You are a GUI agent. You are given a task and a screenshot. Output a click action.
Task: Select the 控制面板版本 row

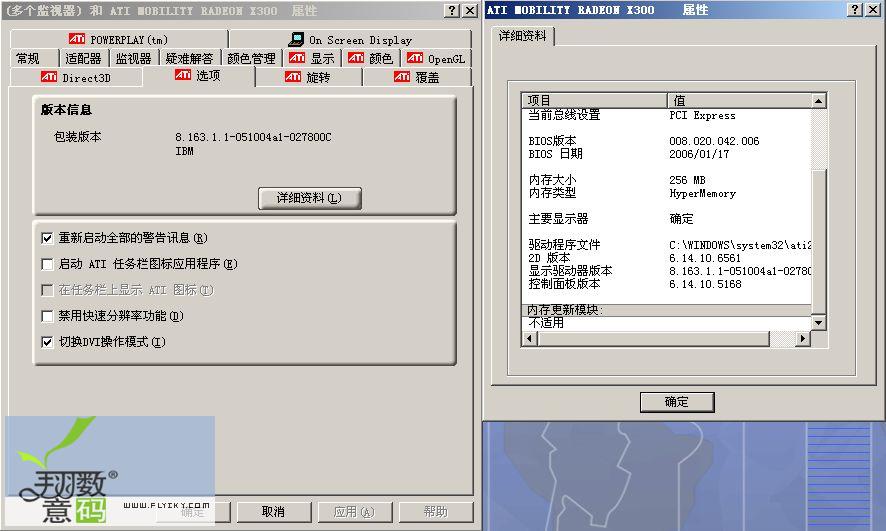click(667, 284)
